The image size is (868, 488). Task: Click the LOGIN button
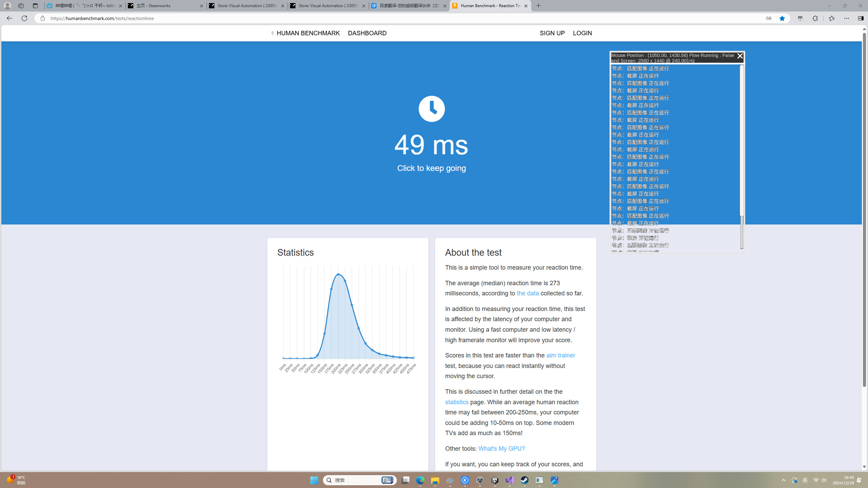(582, 33)
